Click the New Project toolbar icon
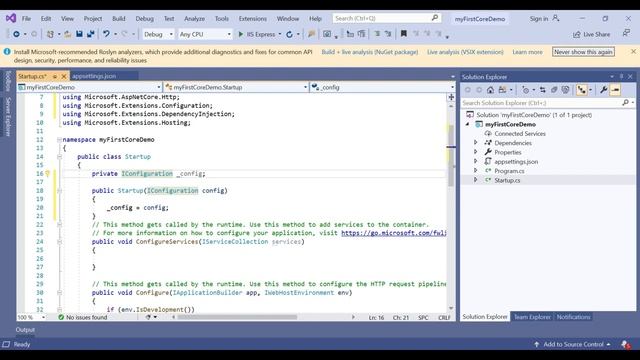This screenshot has width=640, height=360. tap(50, 34)
